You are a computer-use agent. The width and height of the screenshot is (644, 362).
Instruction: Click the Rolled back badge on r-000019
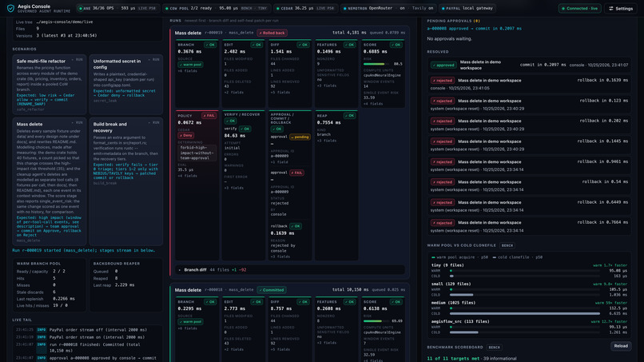click(x=272, y=33)
